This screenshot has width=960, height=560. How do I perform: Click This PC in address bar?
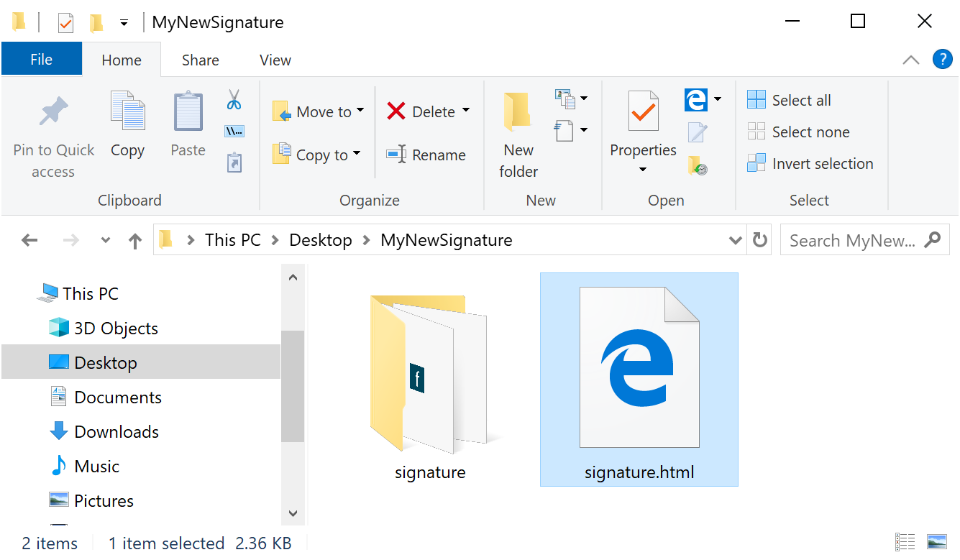pos(232,240)
